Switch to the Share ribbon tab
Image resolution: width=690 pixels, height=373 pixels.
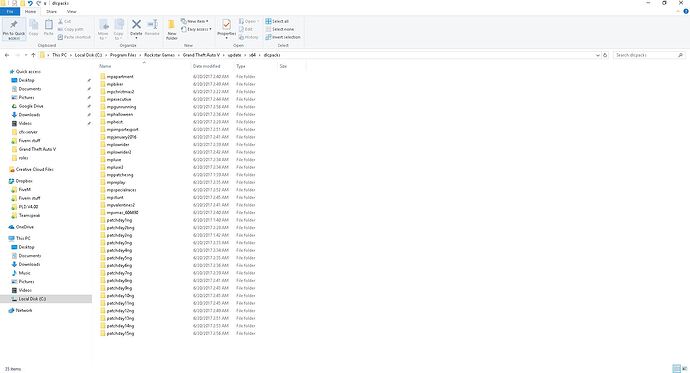tap(51, 11)
